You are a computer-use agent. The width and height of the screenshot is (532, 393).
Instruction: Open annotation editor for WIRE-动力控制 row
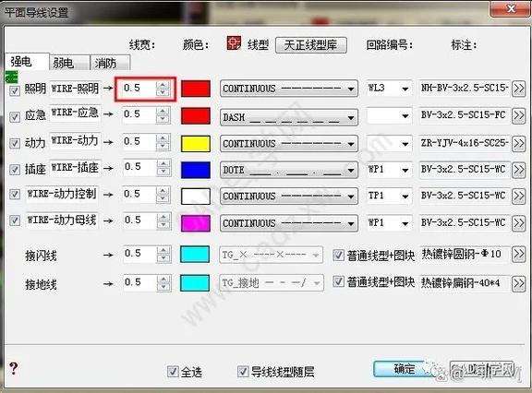pos(519,196)
